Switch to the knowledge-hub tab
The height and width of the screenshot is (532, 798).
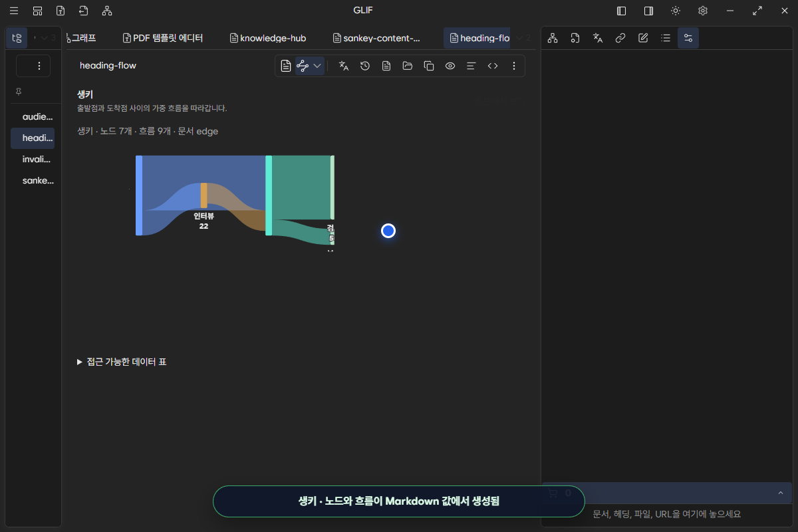267,38
